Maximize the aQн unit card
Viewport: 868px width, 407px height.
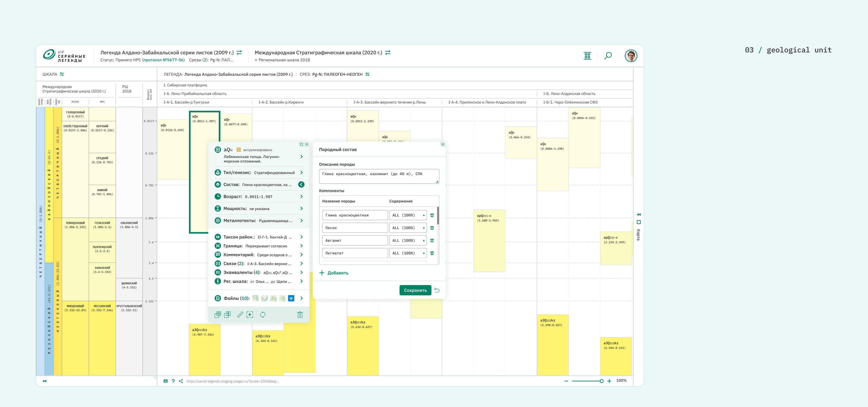point(301,144)
